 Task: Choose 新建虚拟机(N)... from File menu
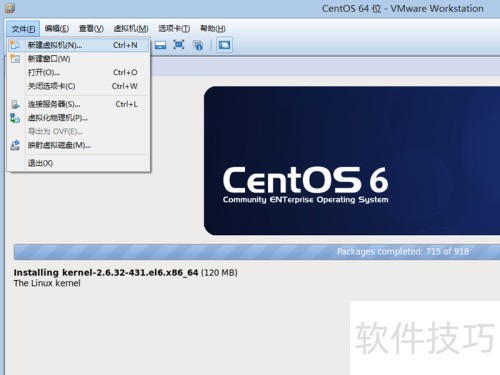pos(78,45)
